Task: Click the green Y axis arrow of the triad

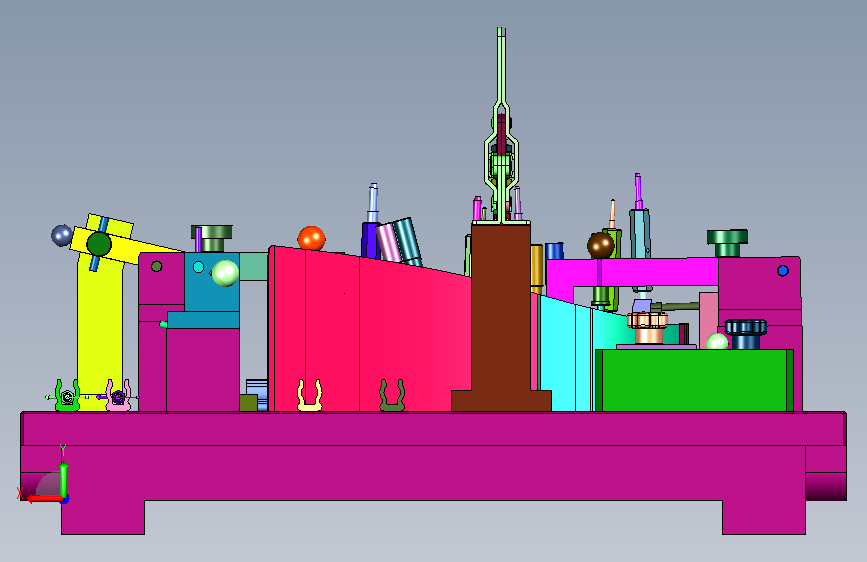Action: (x=64, y=479)
